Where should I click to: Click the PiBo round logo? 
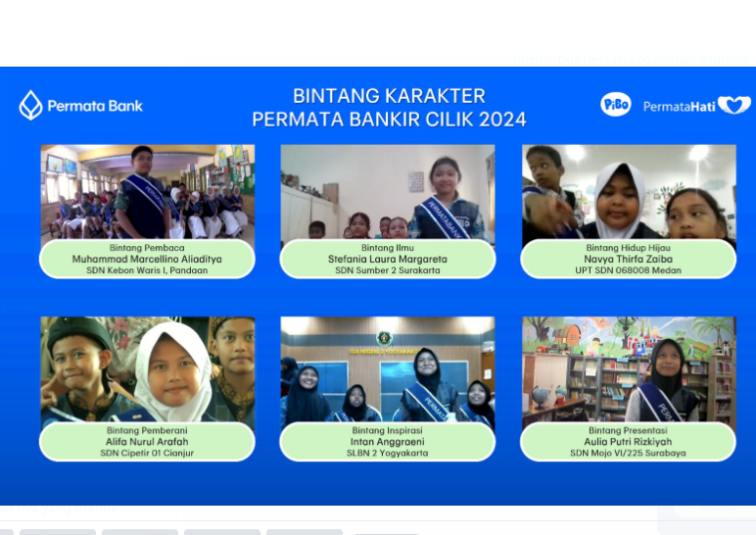pyautogui.click(x=616, y=104)
